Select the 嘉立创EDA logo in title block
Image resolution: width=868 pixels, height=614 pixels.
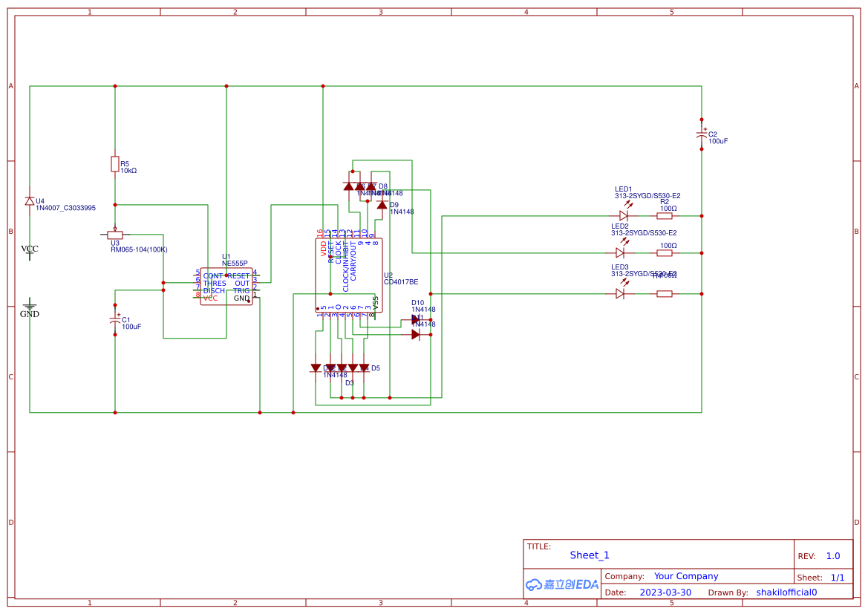coord(561,584)
